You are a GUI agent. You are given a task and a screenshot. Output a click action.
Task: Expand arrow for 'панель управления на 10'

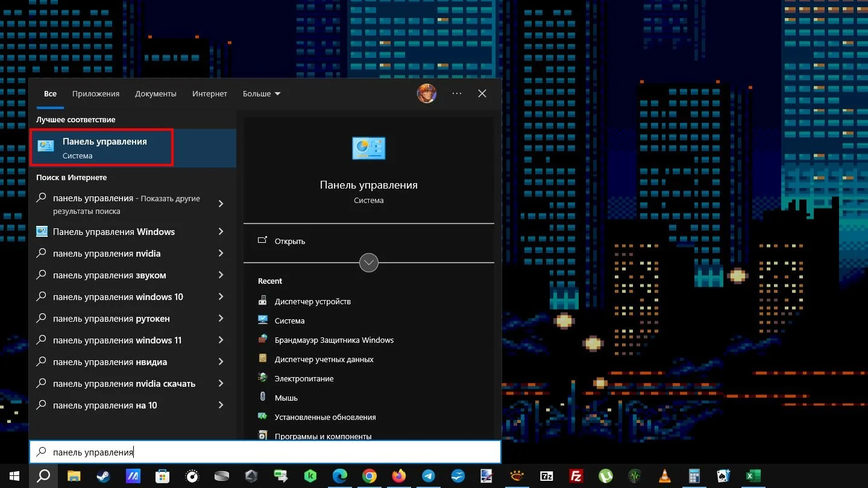221,405
